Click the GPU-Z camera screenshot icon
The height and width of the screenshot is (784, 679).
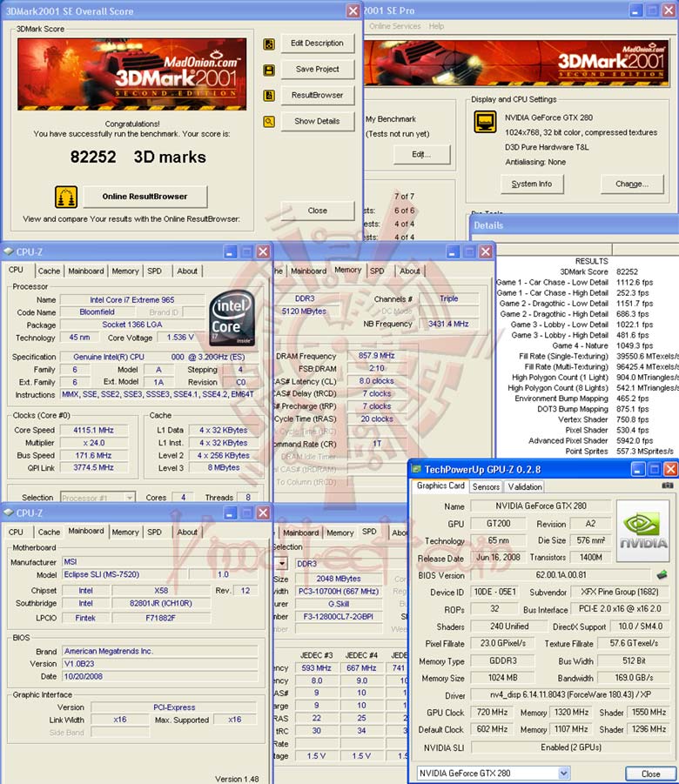pyautogui.click(x=667, y=485)
